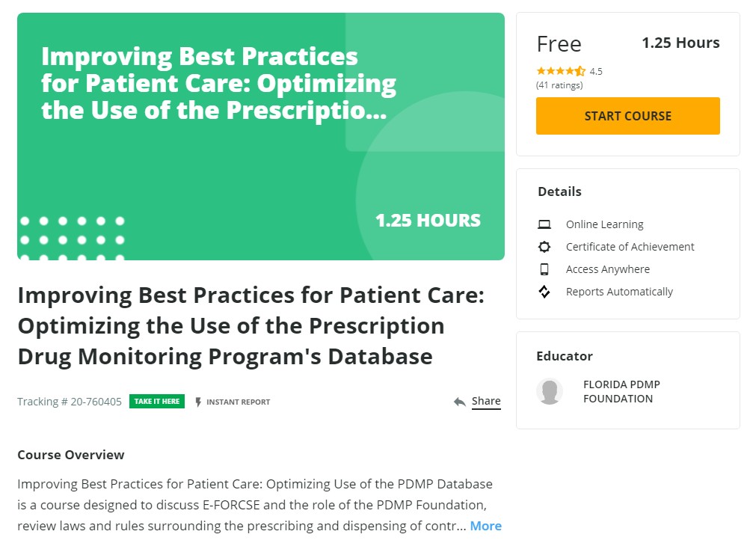
Task: Click the Reports Automatically icon
Action: (x=544, y=292)
